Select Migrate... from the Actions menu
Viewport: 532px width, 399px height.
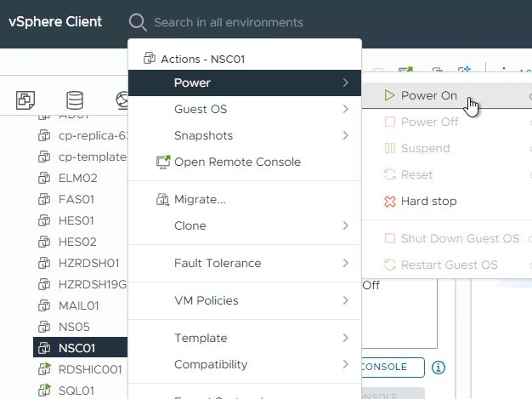[245, 199]
